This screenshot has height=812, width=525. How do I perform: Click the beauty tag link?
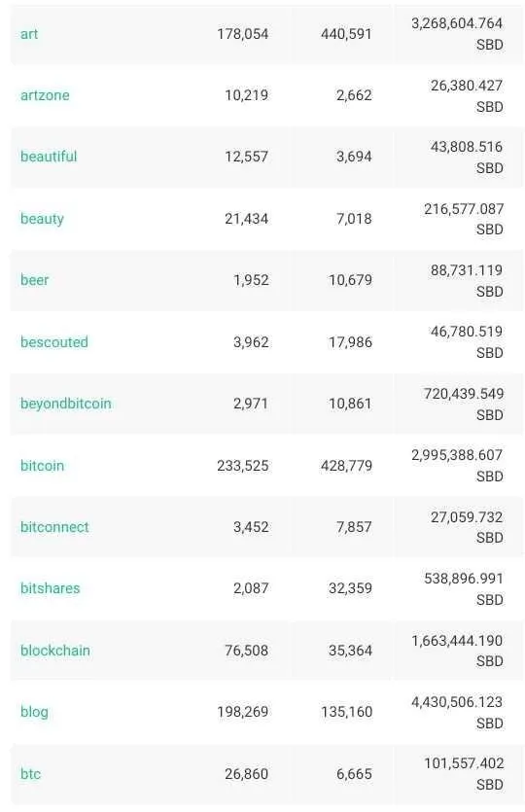[x=42, y=219]
